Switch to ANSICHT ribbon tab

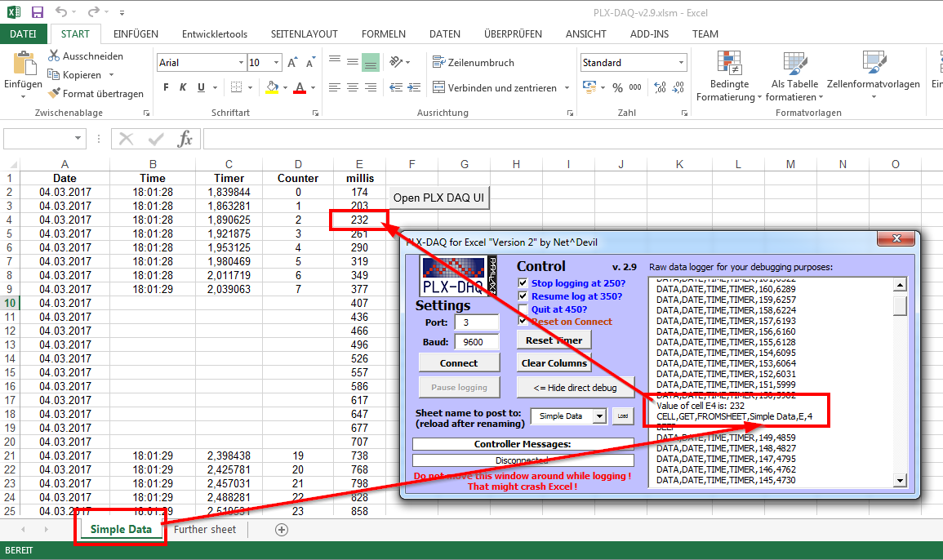(585, 34)
